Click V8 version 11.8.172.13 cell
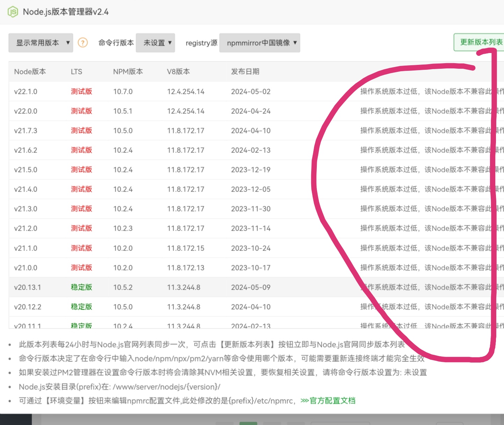The height and width of the screenshot is (425, 504). [x=186, y=268]
